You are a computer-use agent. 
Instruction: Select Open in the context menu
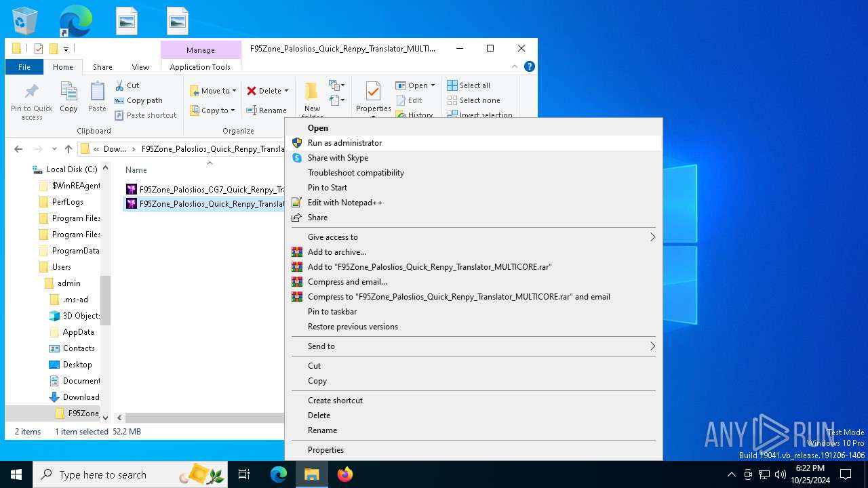(x=473, y=128)
